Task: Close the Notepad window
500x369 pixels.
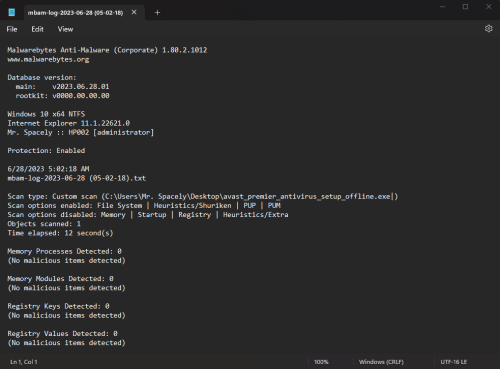Action: pyautogui.click(x=489, y=7)
